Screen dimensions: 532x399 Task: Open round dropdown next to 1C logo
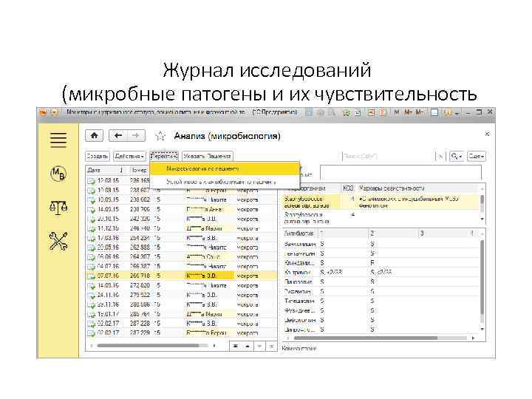tap(54, 112)
